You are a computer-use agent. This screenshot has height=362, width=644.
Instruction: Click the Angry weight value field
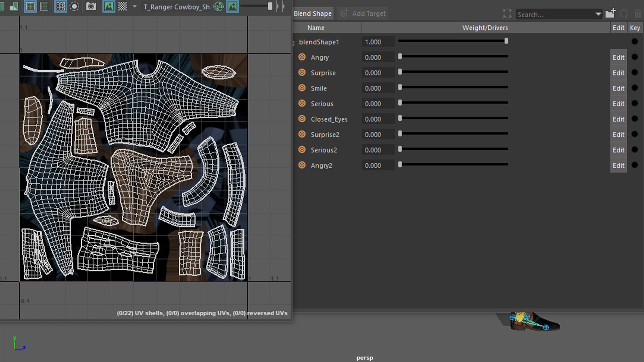[x=378, y=57]
